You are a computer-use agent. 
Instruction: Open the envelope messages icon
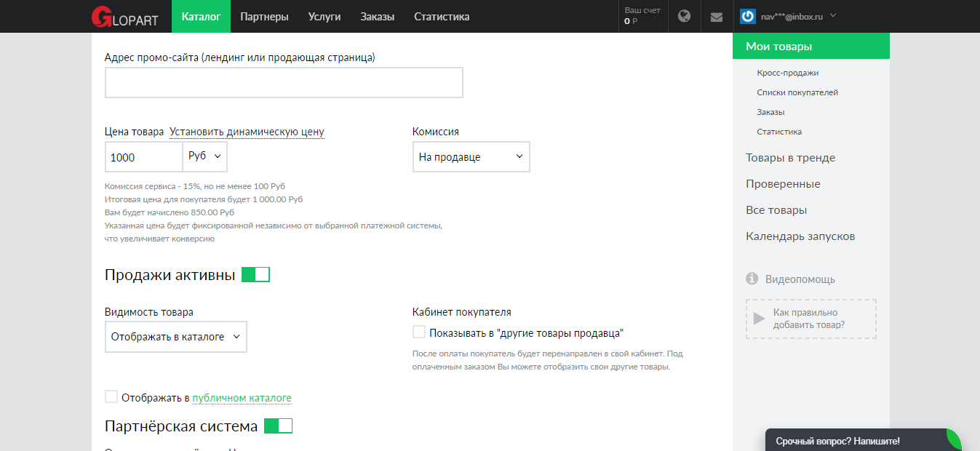717,17
